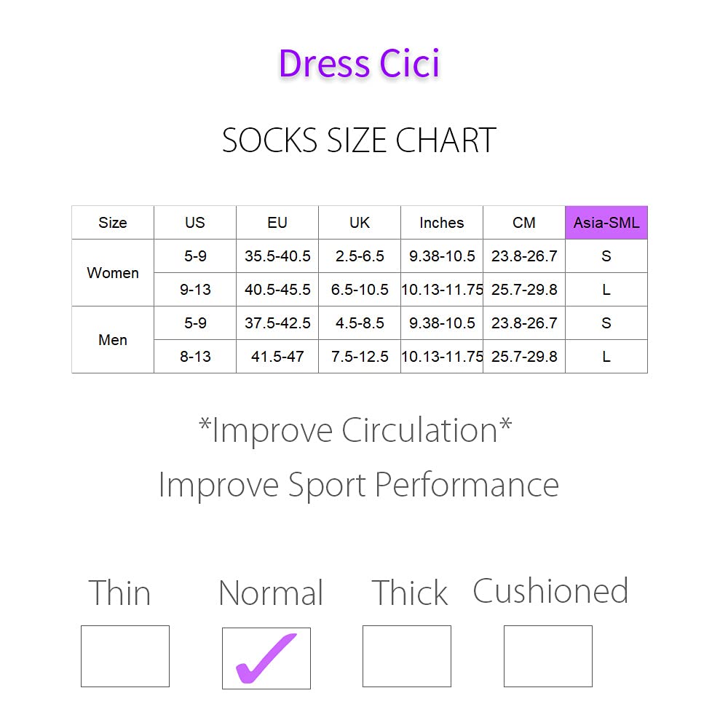Click the Inches column header
The width and height of the screenshot is (728, 728).
(442, 223)
